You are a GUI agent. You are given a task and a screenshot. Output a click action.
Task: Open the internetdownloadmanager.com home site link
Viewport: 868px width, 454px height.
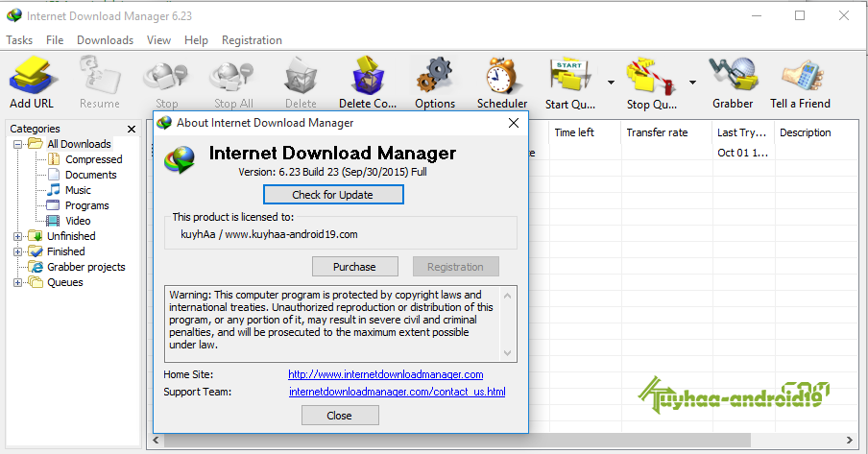385,375
